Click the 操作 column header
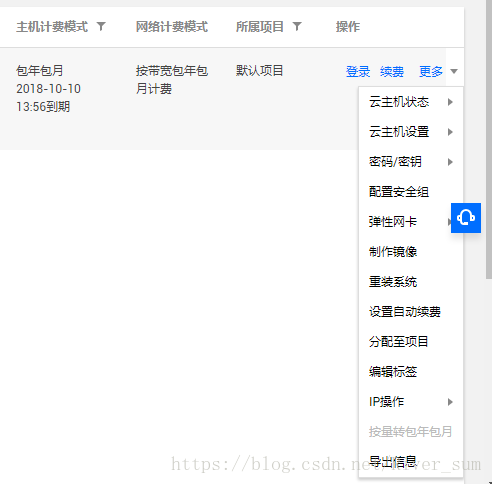 [x=348, y=27]
